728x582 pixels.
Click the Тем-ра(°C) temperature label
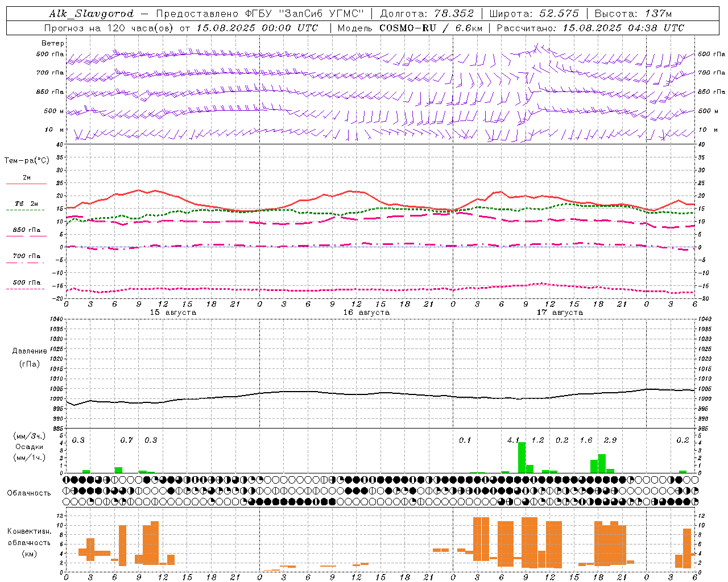(27, 161)
